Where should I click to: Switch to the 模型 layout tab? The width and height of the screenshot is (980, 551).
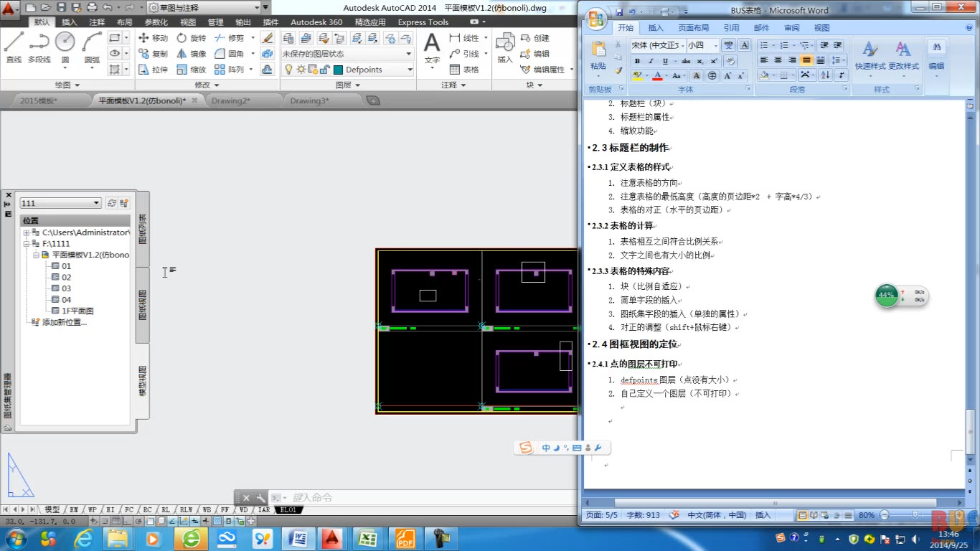coord(52,509)
